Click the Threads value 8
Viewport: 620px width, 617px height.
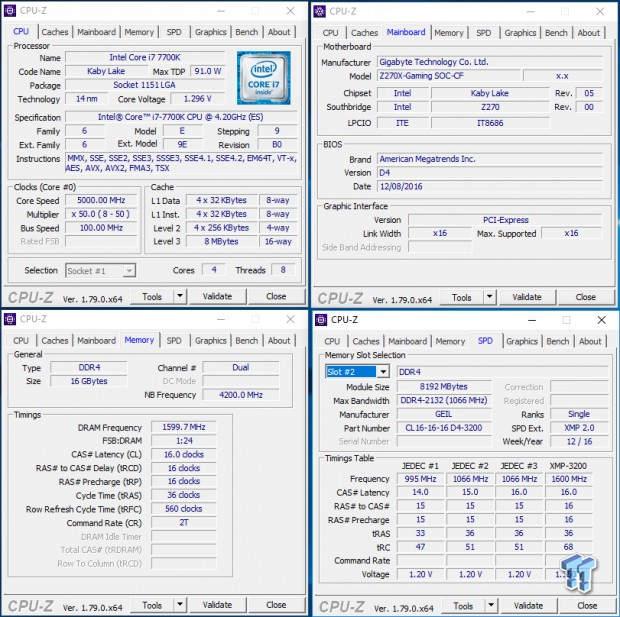(283, 270)
